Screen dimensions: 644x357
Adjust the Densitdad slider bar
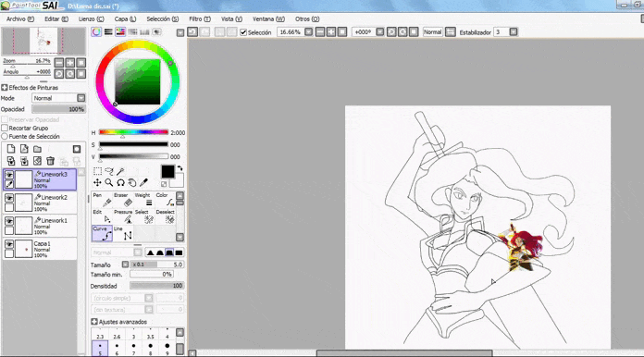(157, 286)
